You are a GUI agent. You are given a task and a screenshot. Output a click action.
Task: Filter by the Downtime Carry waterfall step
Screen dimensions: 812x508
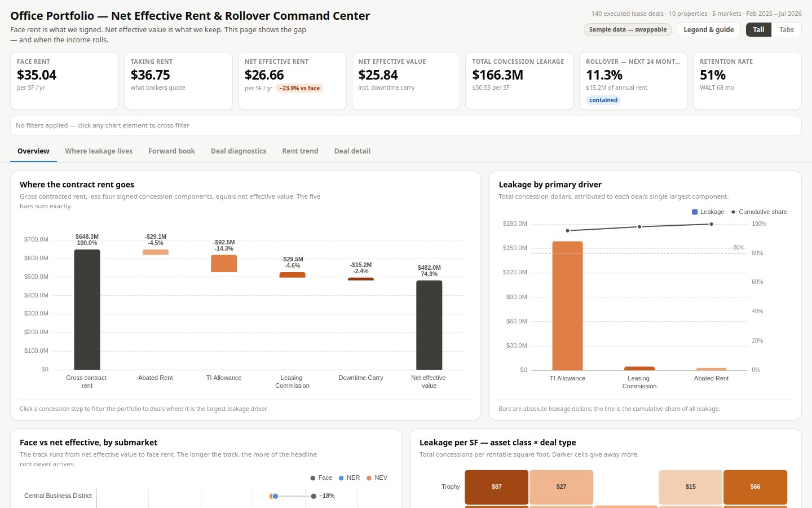tap(361, 279)
